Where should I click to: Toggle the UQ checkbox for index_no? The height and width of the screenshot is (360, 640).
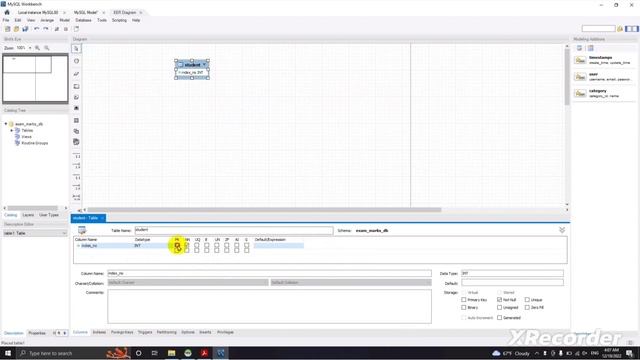[197, 246]
